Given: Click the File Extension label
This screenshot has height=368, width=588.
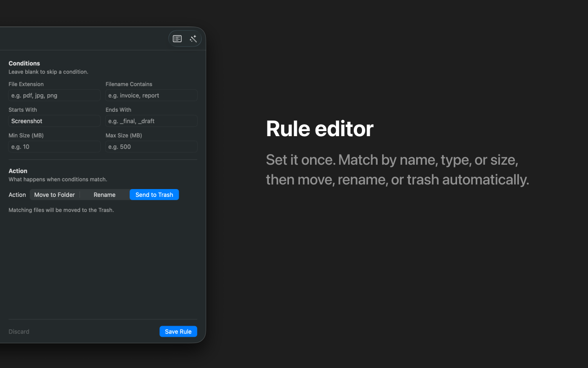Looking at the screenshot, I should (x=26, y=84).
